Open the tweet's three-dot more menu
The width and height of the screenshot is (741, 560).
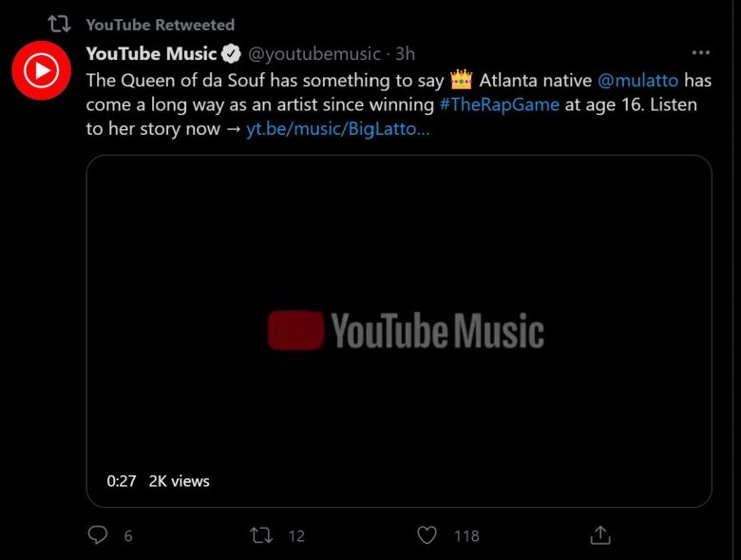701,53
